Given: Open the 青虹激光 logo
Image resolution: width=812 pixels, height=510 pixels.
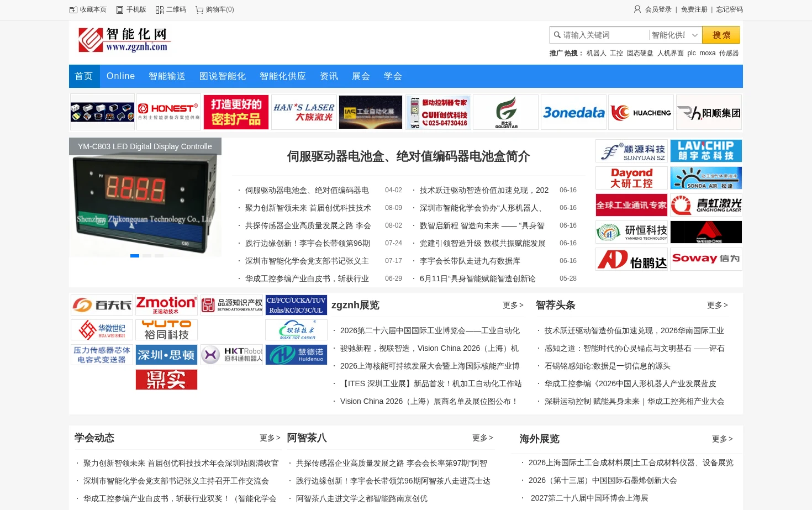Looking at the screenshot, I should [706, 205].
